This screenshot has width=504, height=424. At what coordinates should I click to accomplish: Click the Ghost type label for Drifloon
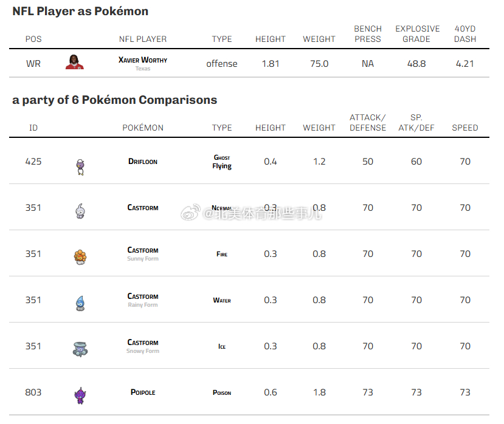(x=222, y=157)
